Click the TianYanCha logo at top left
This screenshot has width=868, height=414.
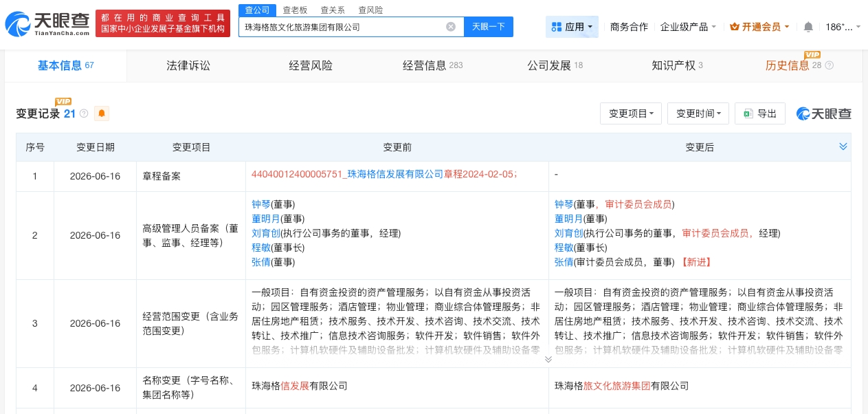(x=47, y=24)
